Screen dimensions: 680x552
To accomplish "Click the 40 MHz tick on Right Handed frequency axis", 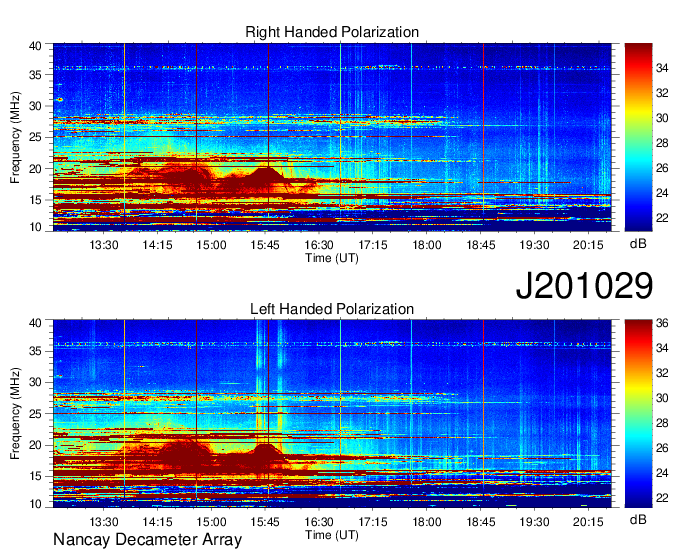I will (35, 46).
